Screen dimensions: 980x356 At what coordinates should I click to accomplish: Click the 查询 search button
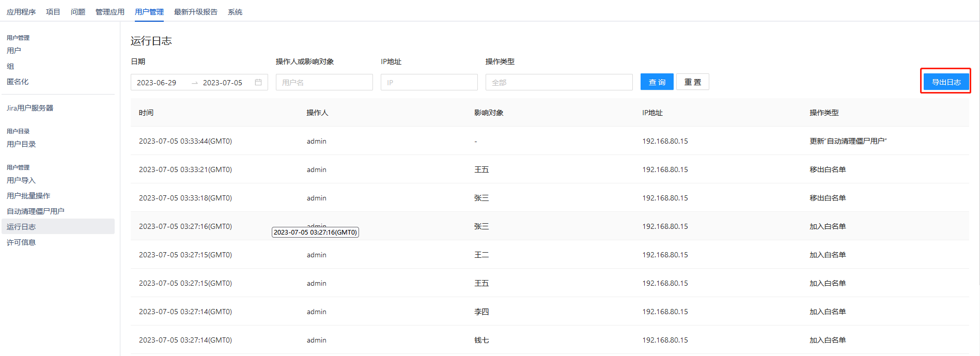coord(657,82)
